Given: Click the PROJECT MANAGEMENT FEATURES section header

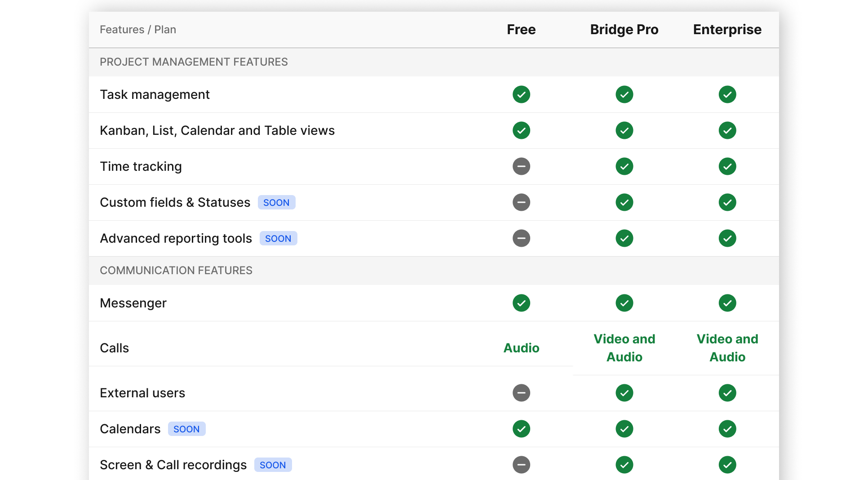Looking at the screenshot, I should [194, 62].
